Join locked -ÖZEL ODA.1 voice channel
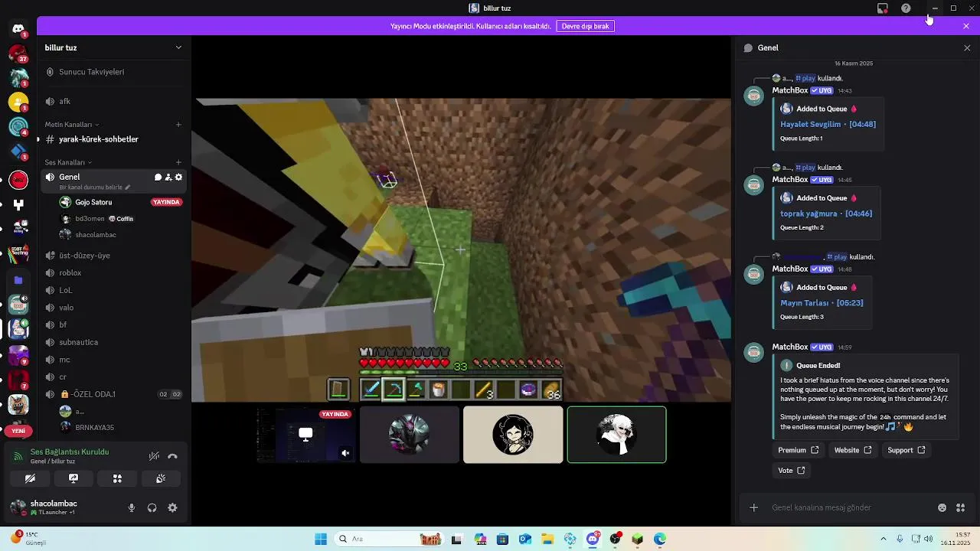This screenshot has height=551, width=980. tap(114, 394)
